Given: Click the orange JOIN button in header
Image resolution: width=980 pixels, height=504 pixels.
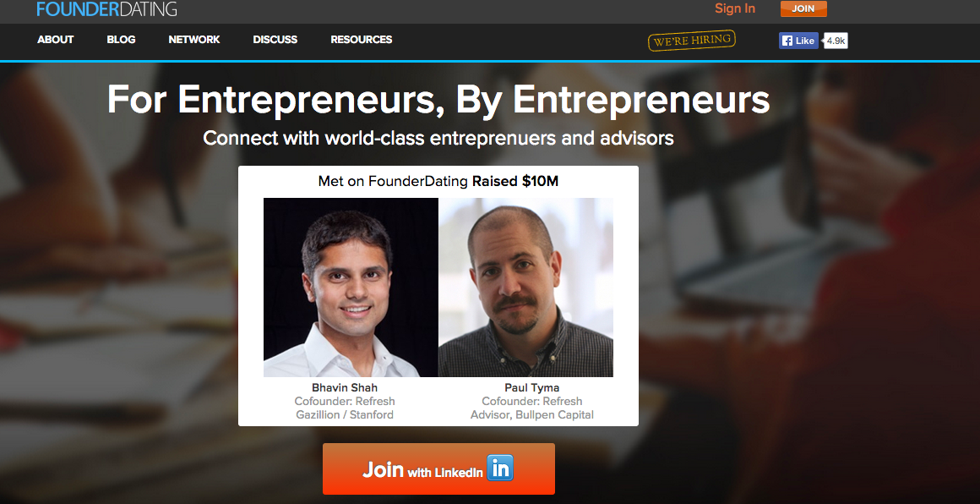Looking at the screenshot, I should (803, 8).
